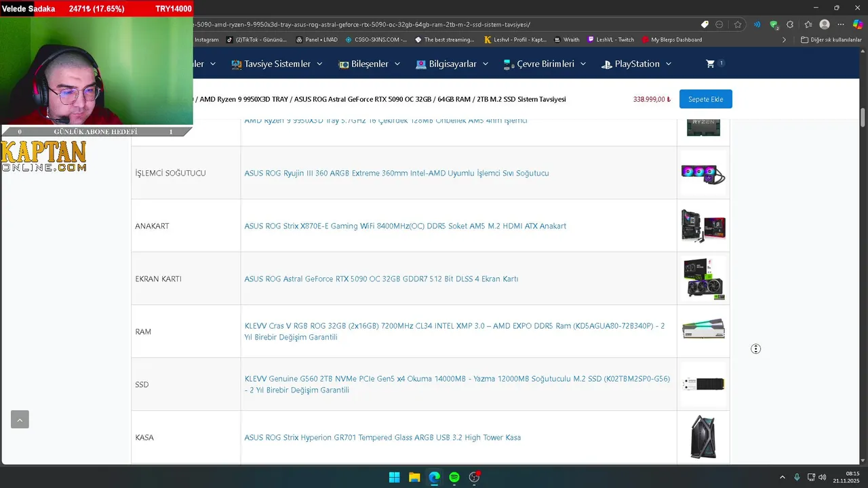The width and height of the screenshot is (868, 488).
Task: Open the shopping cart icon
Action: [x=710, y=64]
